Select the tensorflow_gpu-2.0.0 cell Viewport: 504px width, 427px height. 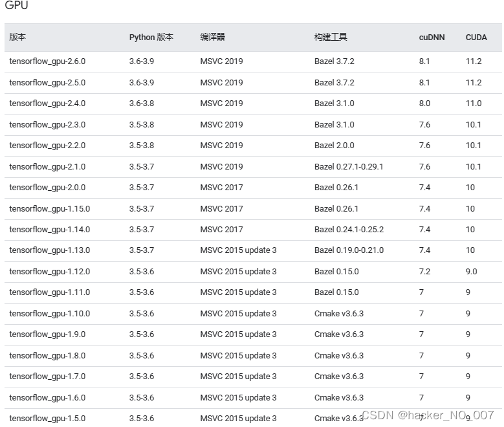[47, 188]
